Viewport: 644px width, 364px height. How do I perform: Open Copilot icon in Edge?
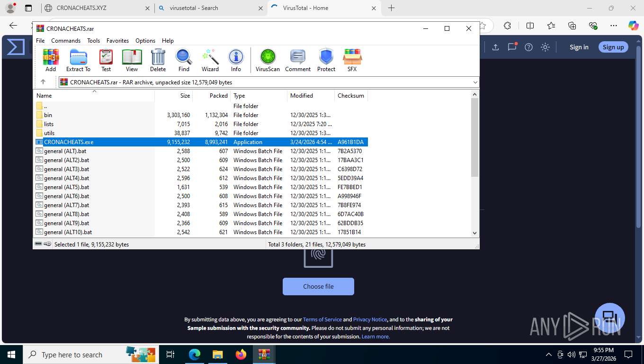pyautogui.click(x=633, y=26)
